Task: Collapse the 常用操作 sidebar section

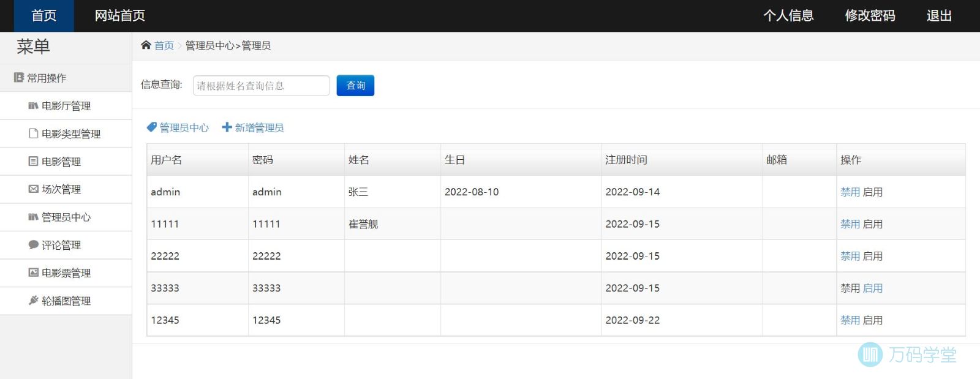Action: coord(46,78)
